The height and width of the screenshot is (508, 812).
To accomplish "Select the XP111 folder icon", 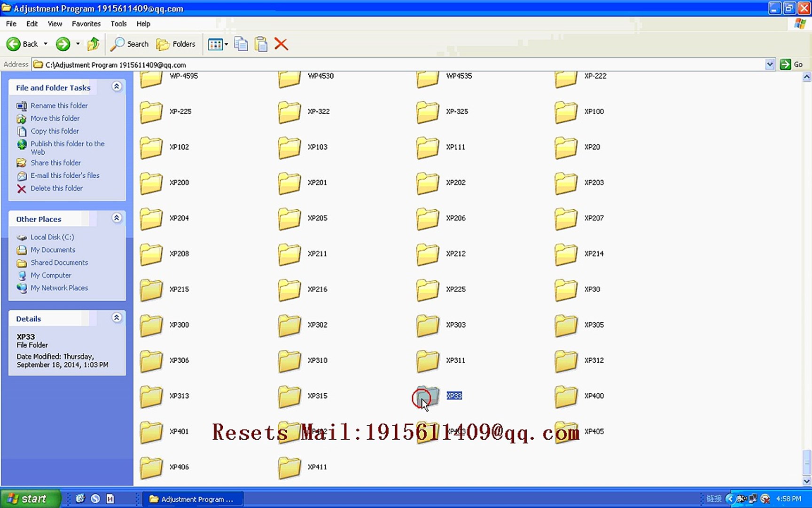I will pyautogui.click(x=428, y=148).
